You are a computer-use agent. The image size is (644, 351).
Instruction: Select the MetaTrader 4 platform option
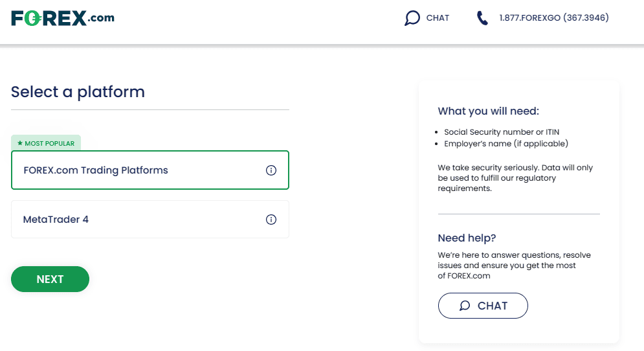coord(150,219)
